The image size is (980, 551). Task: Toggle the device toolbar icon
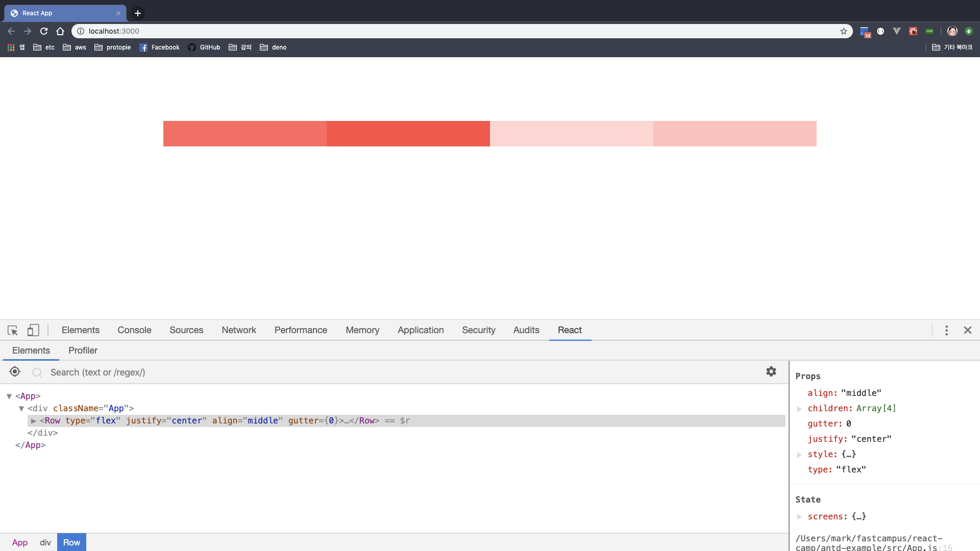tap(33, 331)
